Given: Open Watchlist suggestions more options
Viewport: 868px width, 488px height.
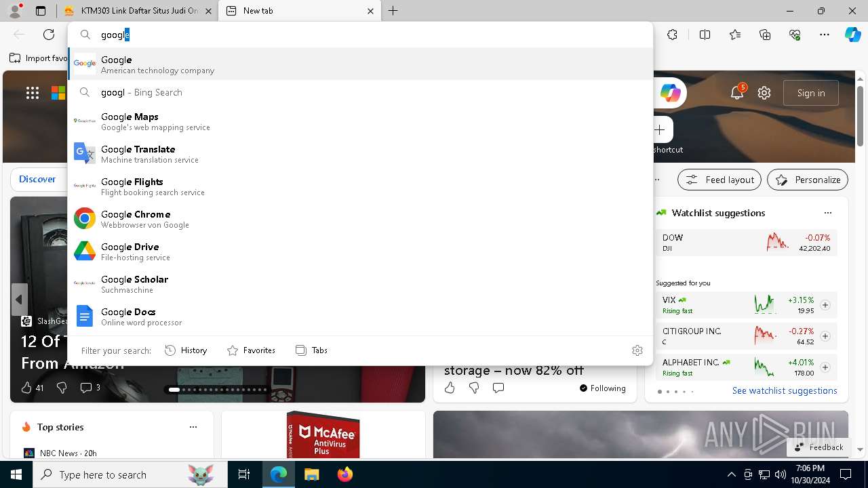Looking at the screenshot, I should coord(828,213).
